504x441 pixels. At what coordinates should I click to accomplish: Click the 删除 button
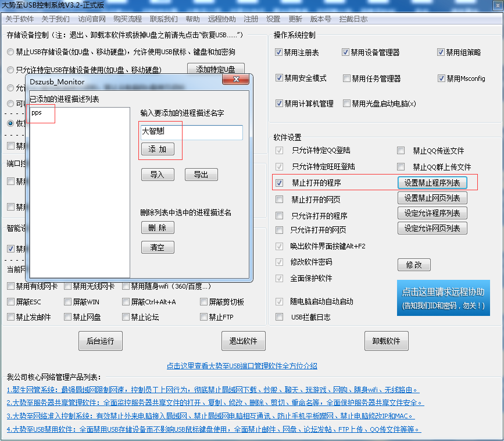(x=158, y=227)
